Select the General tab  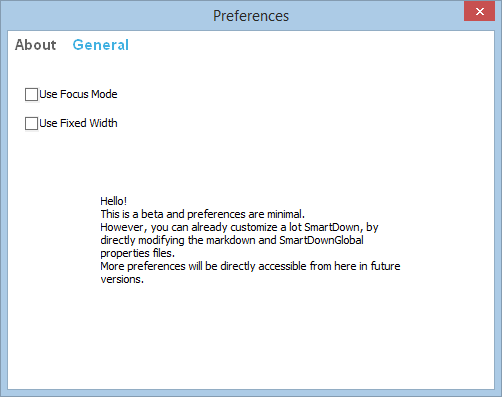pyautogui.click(x=101, y=45)
